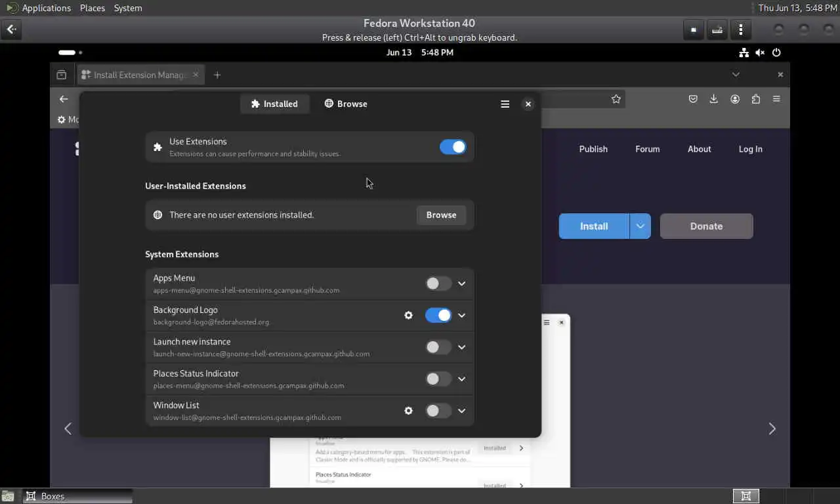Go to previous screenshot with left arrow
The width and height of the screenshot is (840, 504).
(68, 429)
